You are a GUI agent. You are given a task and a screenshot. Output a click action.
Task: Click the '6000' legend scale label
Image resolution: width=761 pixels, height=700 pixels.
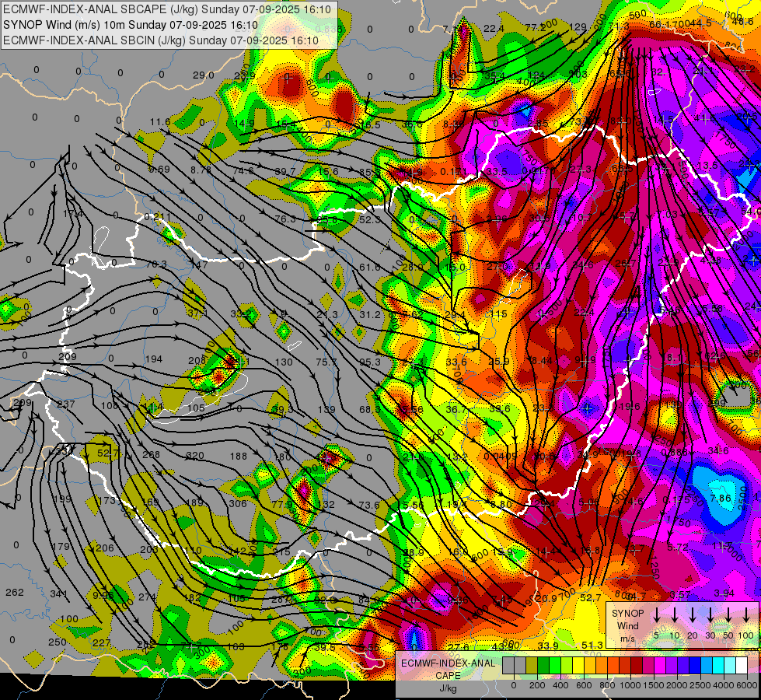[x=748, y=685]
